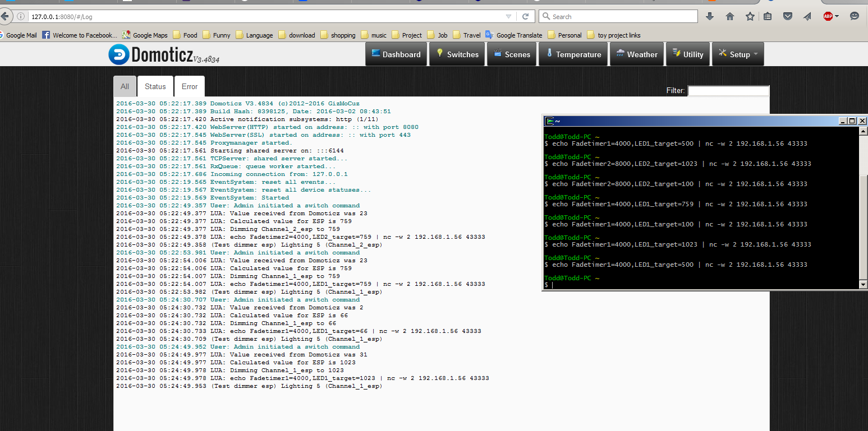Reload the current page
This screenshot has height=431, width=868.
[525, 16]
